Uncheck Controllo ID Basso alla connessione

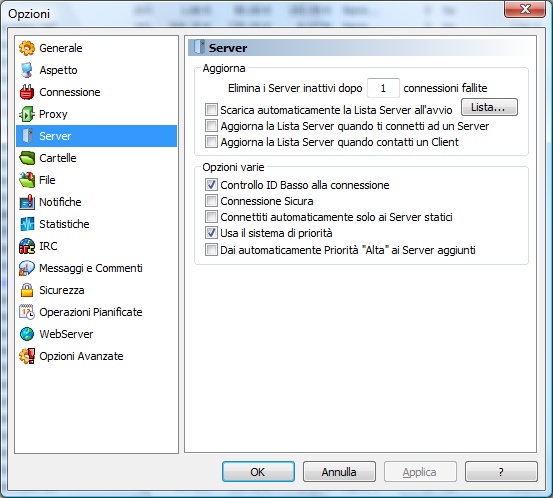[x=211, y=184]
